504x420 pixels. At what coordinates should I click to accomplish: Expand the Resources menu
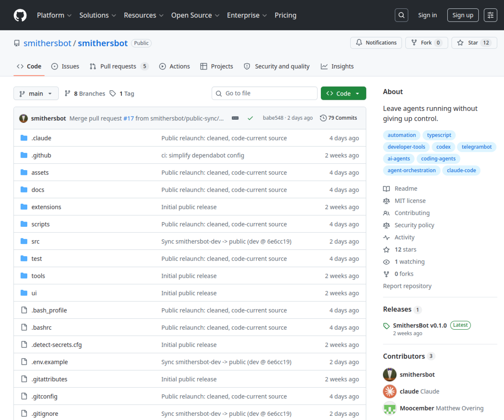[143, 15]
